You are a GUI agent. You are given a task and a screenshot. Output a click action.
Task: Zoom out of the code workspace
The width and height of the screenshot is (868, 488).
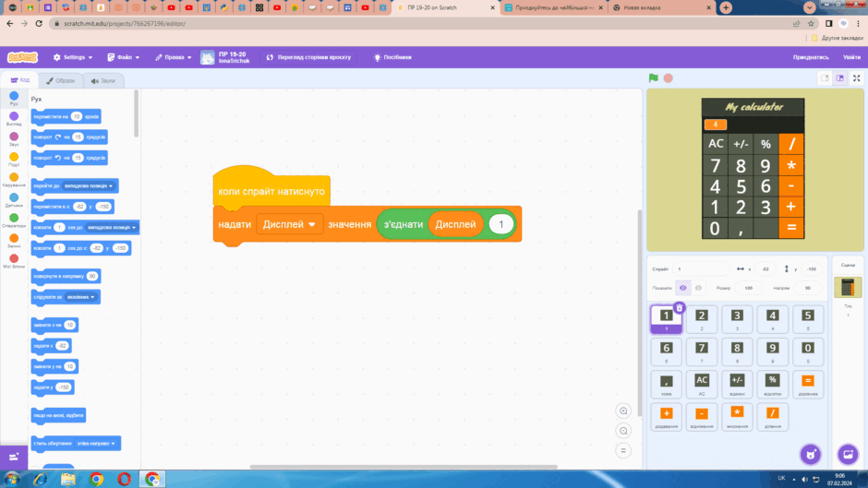coord(623,431)
